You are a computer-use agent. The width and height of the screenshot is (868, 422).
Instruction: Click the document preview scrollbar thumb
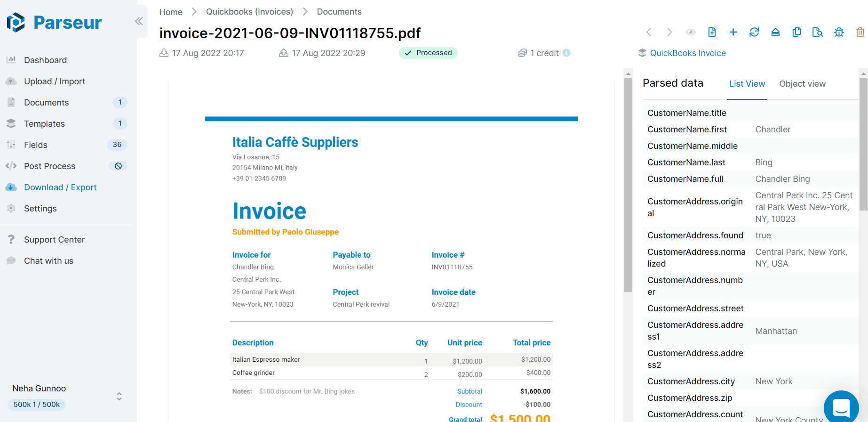click(628, 185)
